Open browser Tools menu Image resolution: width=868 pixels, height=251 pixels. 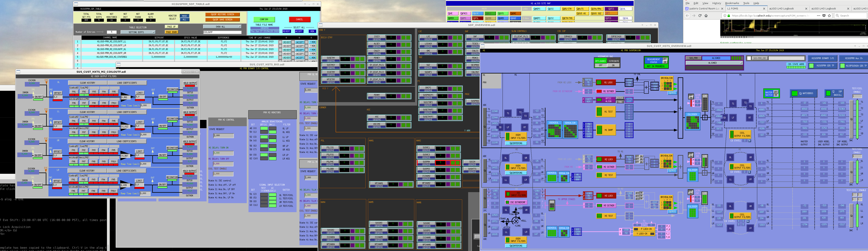tap(746, 3)
